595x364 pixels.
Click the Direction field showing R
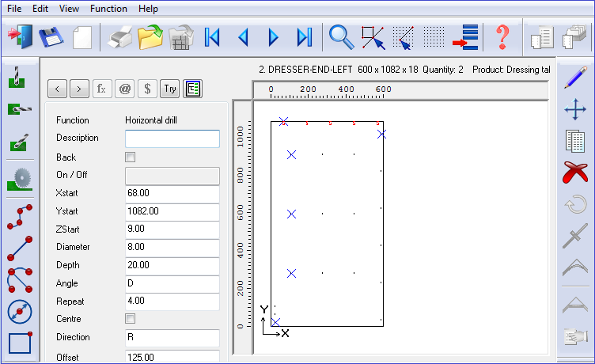click(x=172, y=338)
